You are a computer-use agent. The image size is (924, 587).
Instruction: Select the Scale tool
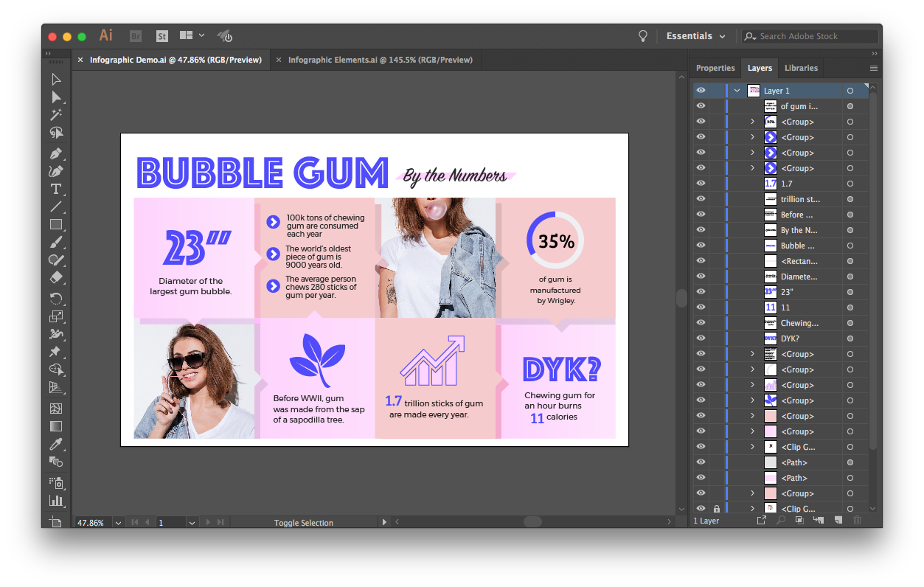56,316
